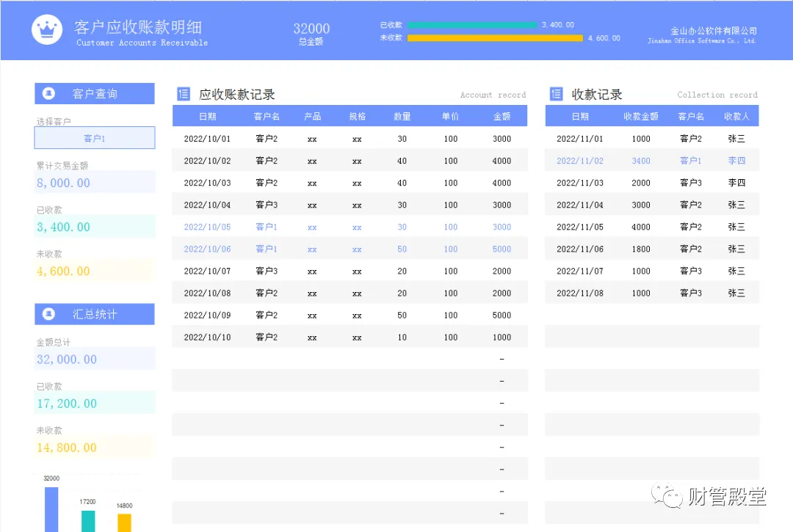The image size is (793, 532).
Task: Click 张三 in the 2022/11/08 row
Action: [x=736, y=293]
